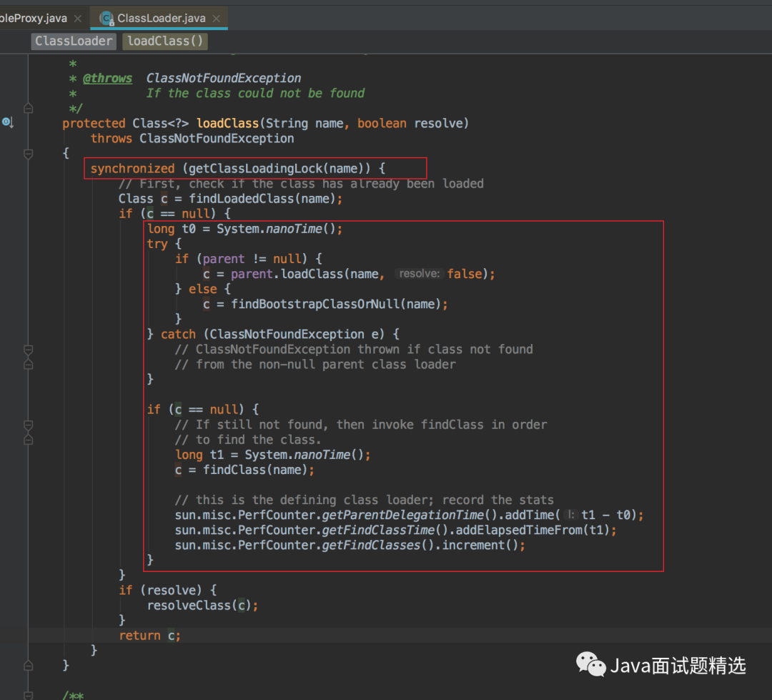This screenshot has height=700, width=772.
Task: Toggle fold marker beside 'to find the class.' comment
Action: pos(29,440)
